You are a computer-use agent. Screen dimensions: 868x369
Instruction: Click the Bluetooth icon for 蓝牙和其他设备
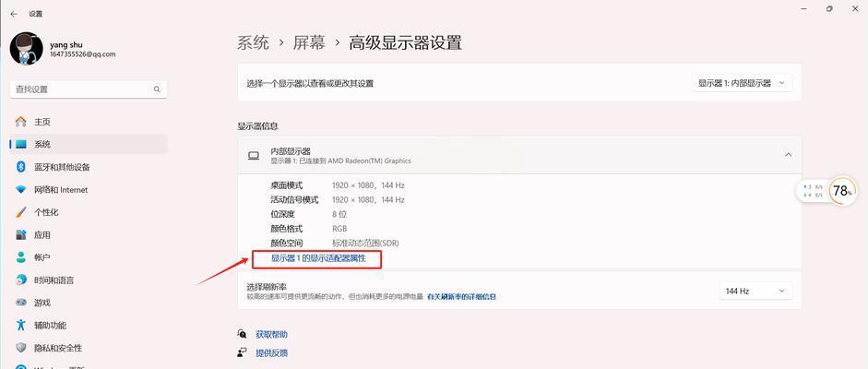pyautogui.click(x=21, y=167)
